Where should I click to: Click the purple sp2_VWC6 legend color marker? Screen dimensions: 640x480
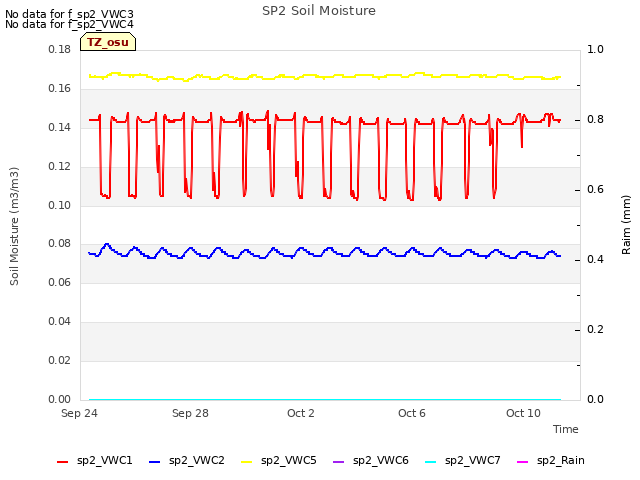pyautogui.click(x=339, y=462)
